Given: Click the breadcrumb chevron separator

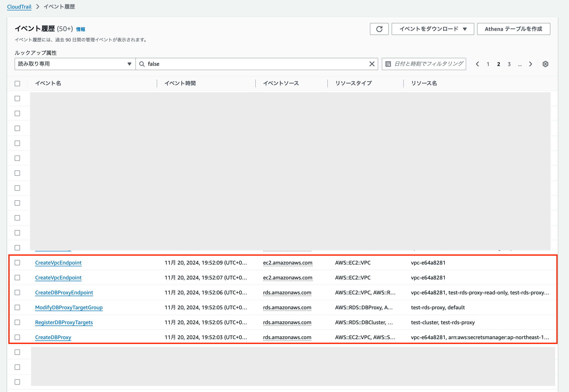Looking at the screenshot, I should [38, 7].
